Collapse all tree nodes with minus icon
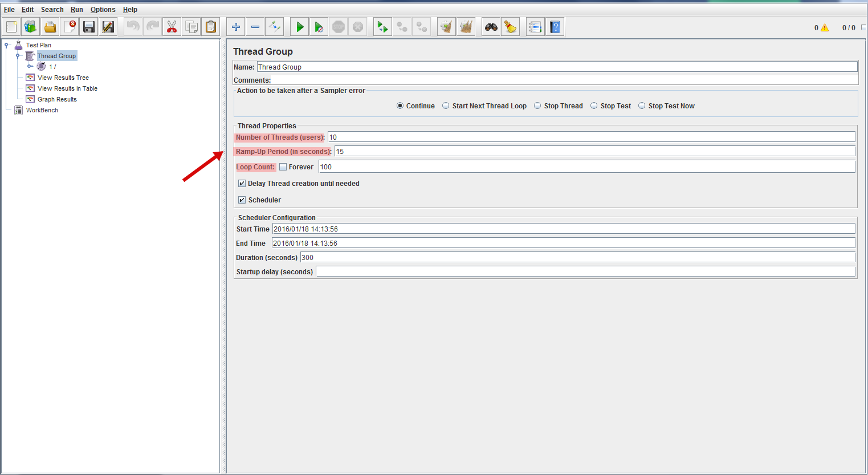 tap(255, 27)
